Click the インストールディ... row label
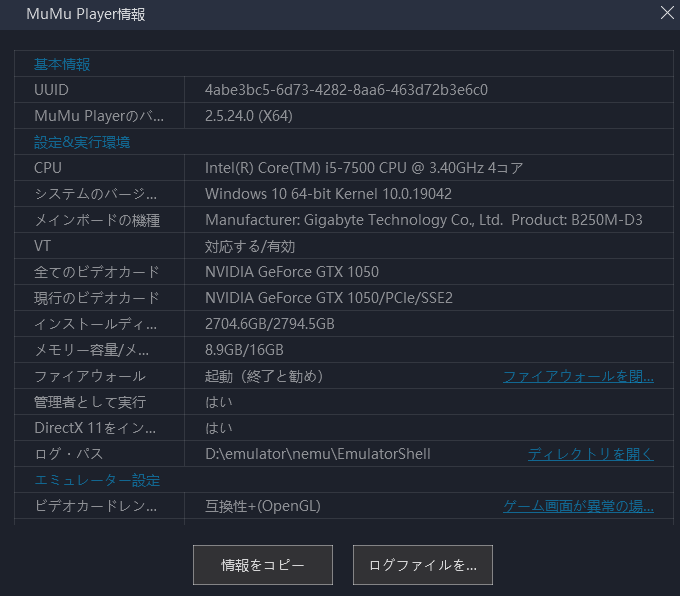This screenshot has width=680, height=596. 95,324
